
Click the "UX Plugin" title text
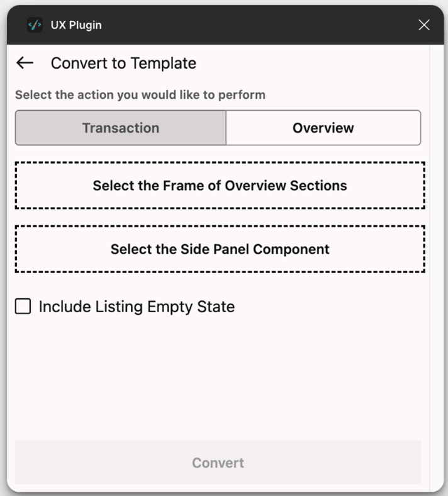[x=76, y=25]
